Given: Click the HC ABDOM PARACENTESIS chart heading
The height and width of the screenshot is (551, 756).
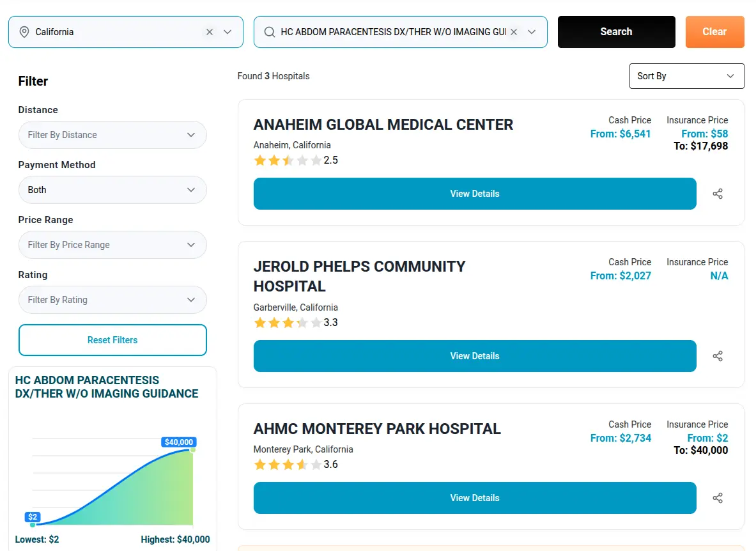Looking at the screenshot, I should tap(107, 387).
